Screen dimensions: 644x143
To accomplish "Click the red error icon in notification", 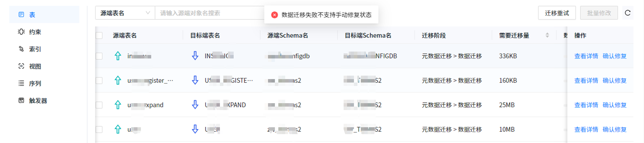I will coord(274,15).
